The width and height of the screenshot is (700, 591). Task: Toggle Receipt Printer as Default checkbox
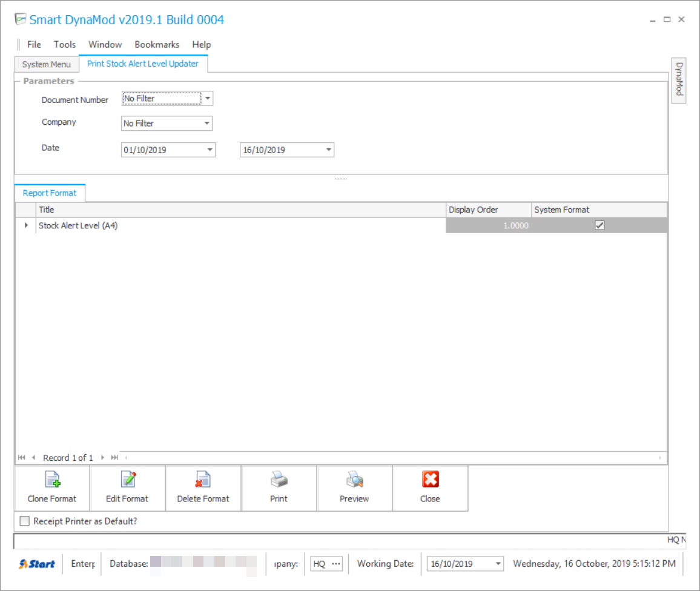coord(25,521)
